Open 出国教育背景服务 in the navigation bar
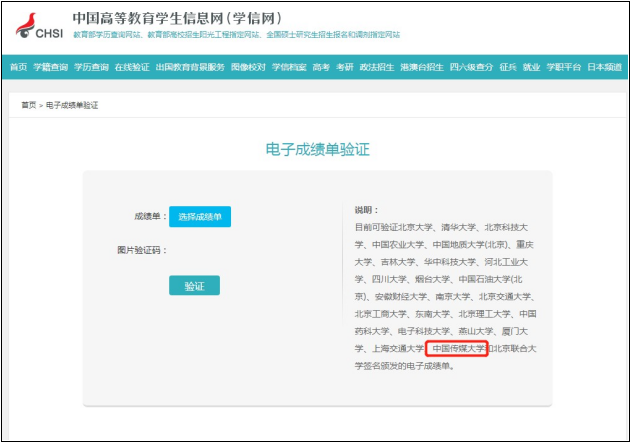630x442 pixels. [190, 67]
